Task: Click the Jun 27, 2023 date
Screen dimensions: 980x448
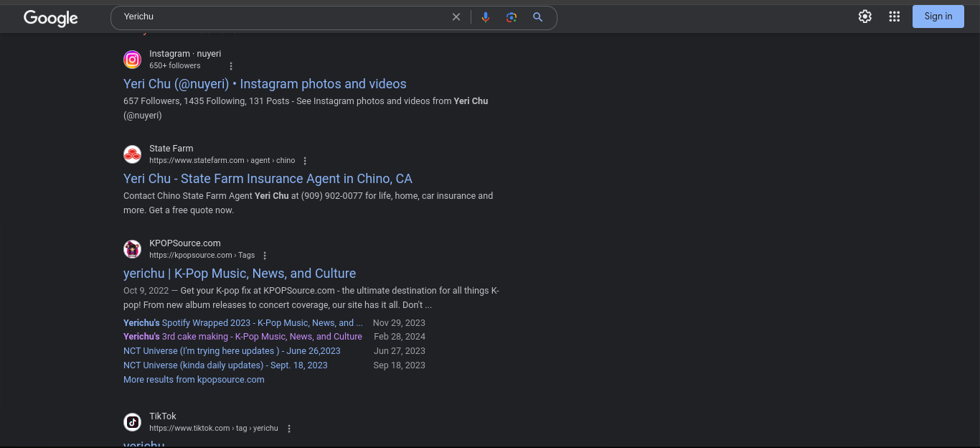Action: pos(400,351)
